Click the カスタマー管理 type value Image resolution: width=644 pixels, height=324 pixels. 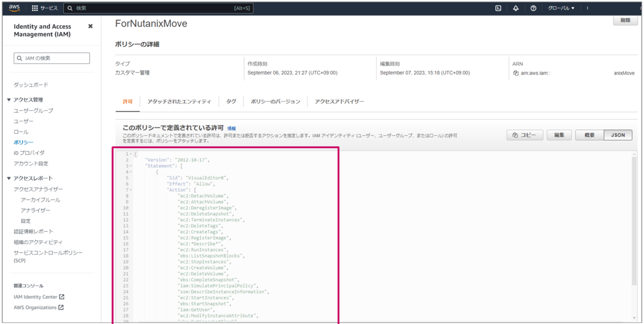133,73
